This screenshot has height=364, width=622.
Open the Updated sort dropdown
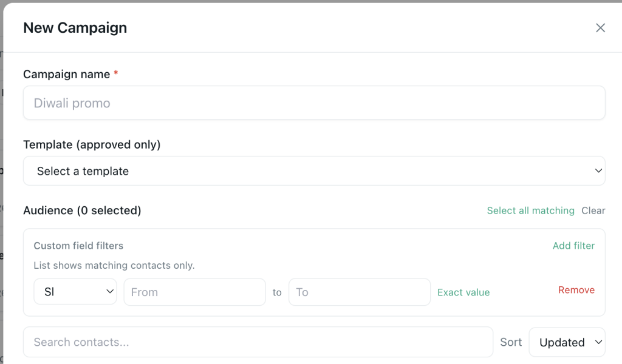(567, 342)
